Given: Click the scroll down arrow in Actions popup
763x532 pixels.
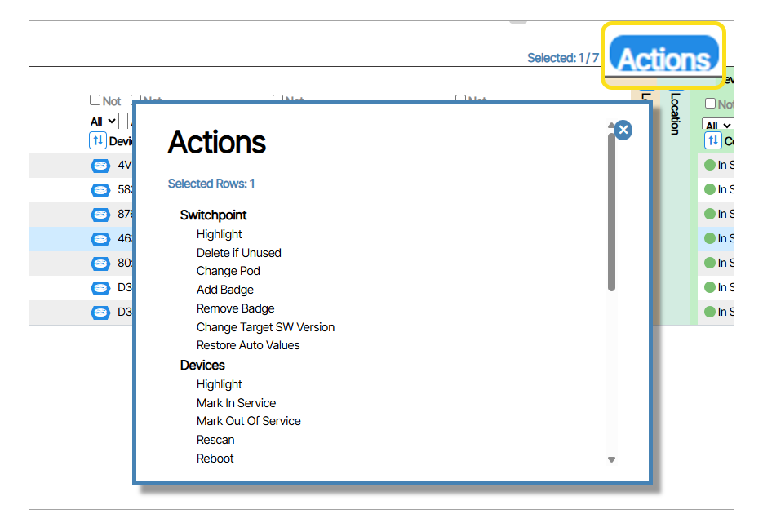Looking at the screenshot, I should tap(611, 460).
